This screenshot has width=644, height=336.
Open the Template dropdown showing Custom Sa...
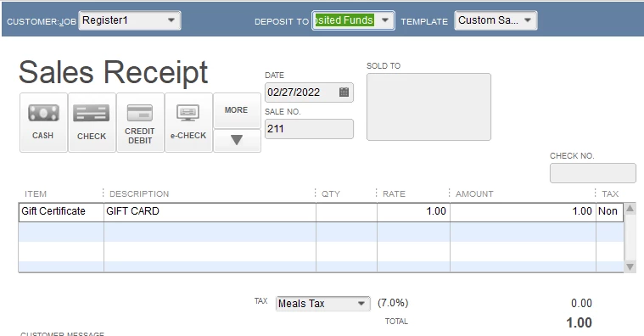(496, 20)
